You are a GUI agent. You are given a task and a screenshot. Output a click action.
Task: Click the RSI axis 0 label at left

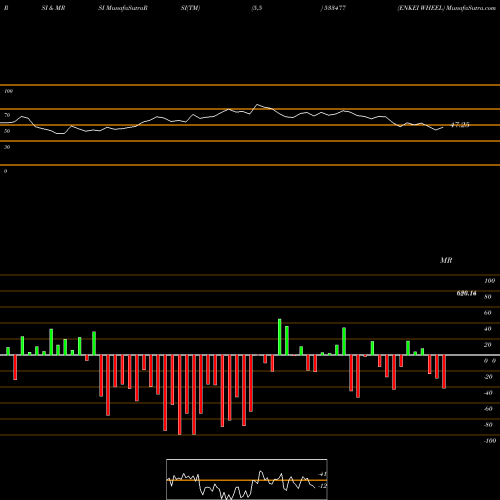coord(5,171)
